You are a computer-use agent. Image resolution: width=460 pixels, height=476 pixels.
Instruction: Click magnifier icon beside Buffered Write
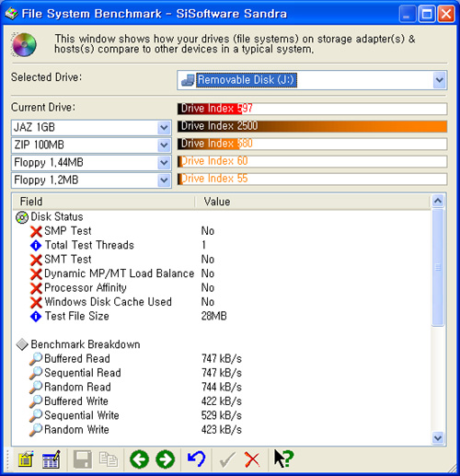(36, 401)
